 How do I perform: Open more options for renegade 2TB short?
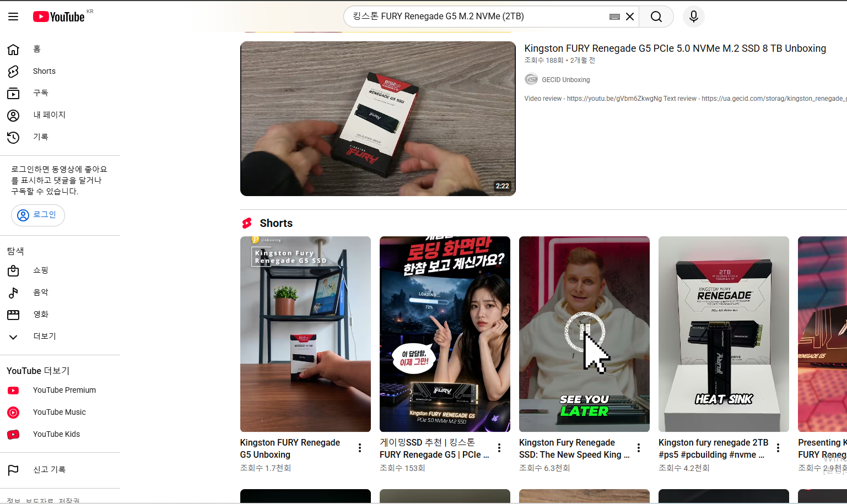click(x=778, y=448)
